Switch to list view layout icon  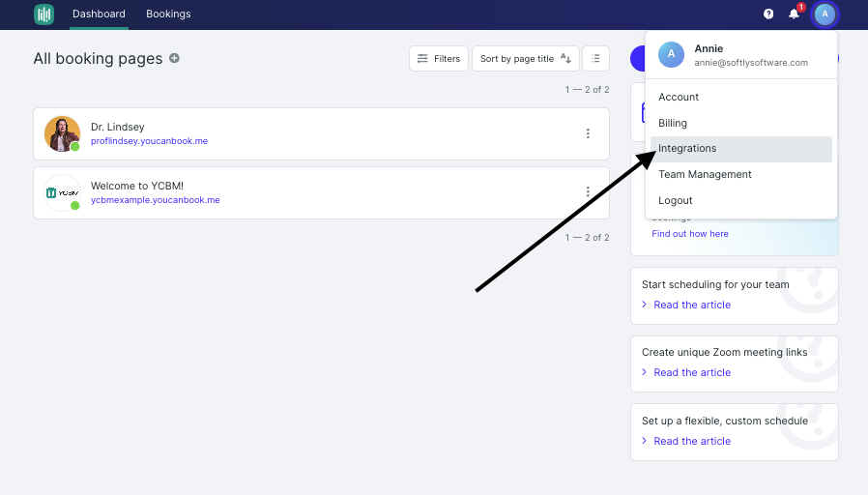(x=595, y=58)
